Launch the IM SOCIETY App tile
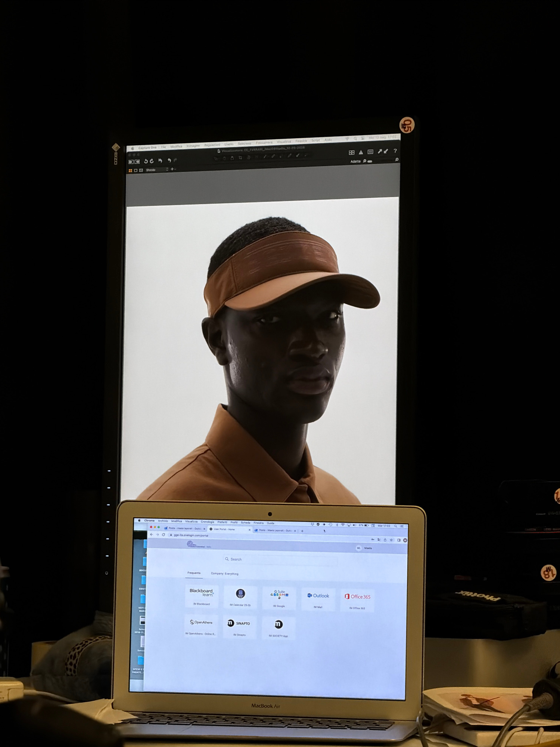 [x=279, y=627]
